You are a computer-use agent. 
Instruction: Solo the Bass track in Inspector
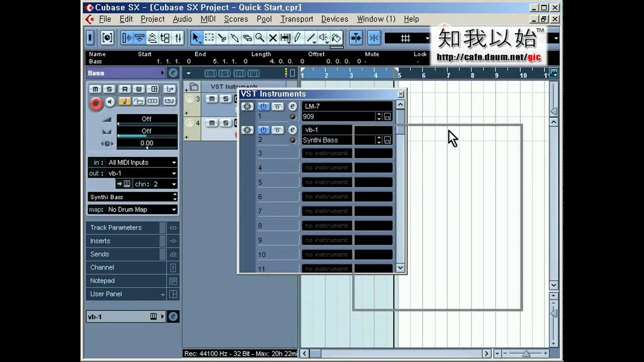pos(109,89)
